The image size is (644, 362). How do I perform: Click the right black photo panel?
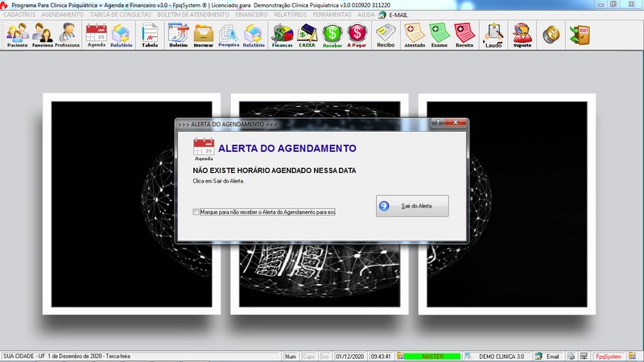coord(507,204)
